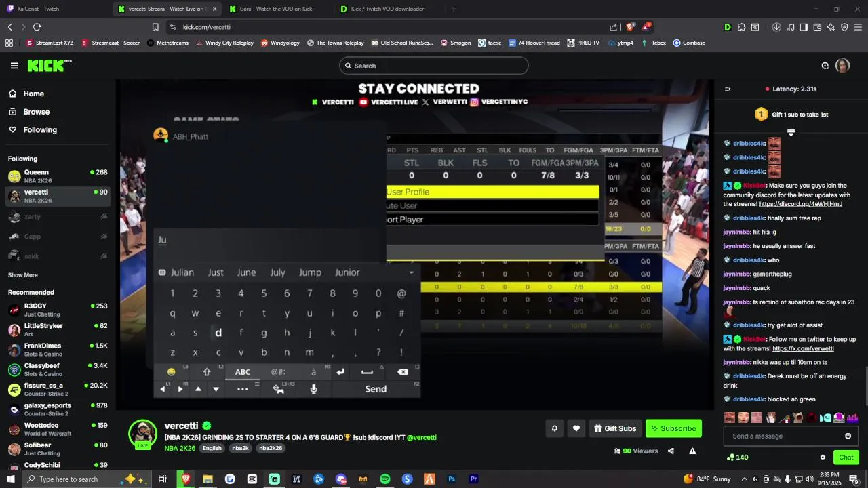Image resolution: width=868 pixels, height=488 pixels.
Task: Insert the purple bars emote at row's right end
Action: point(852,418)
